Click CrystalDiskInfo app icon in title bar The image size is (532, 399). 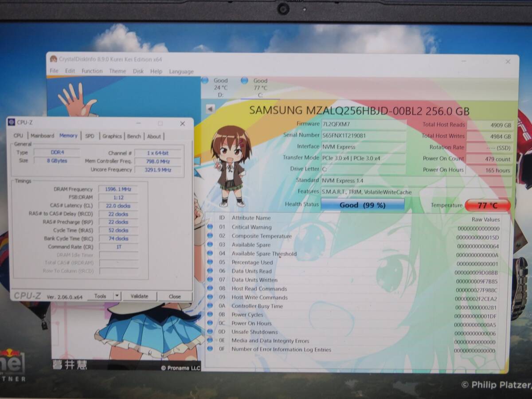(54, 59)
